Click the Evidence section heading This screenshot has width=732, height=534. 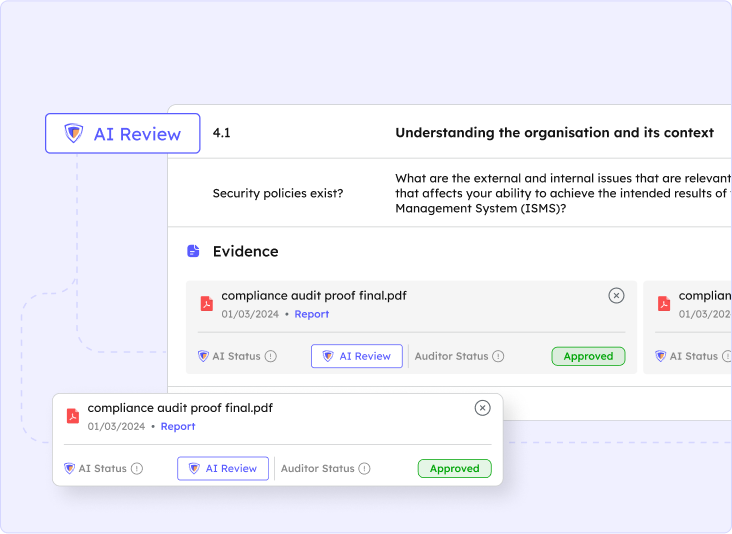click(x=246, y=252)
